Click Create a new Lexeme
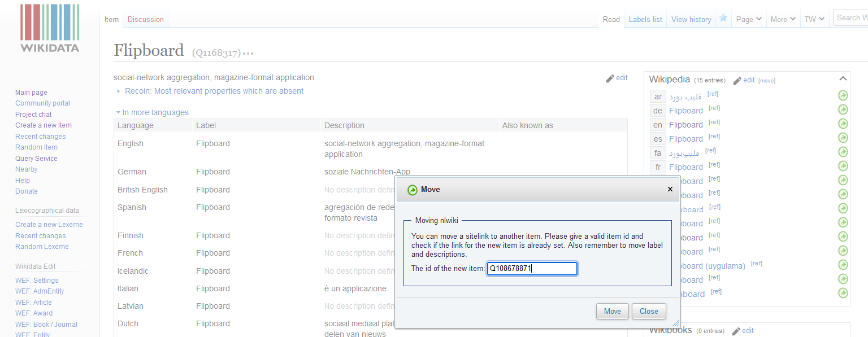Viewport: 868px width, 337px height. click(x=49, y=225)
